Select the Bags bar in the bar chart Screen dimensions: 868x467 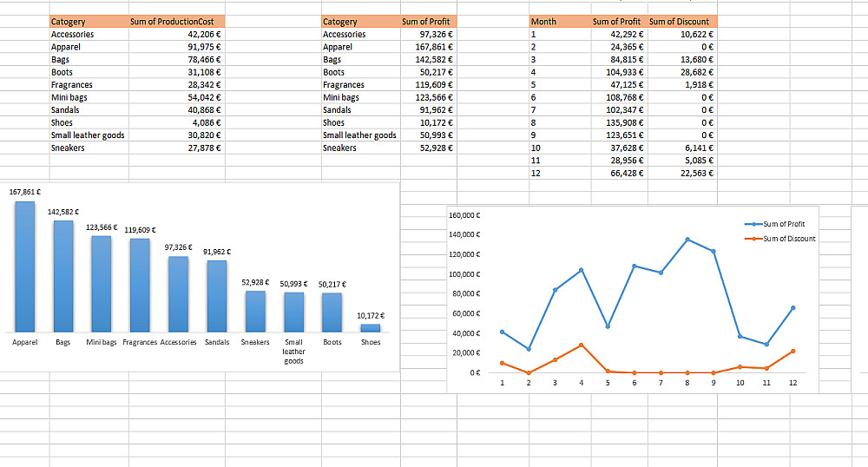(63, 277)
